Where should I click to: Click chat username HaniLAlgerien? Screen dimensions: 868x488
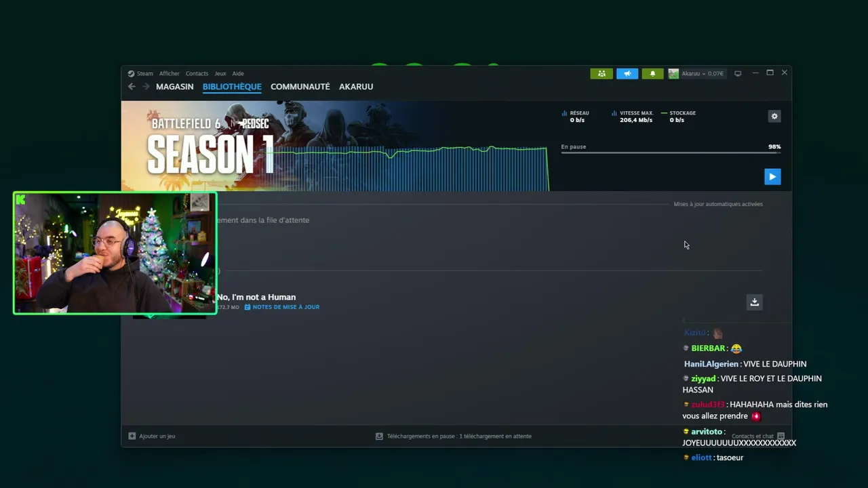point(711,364)
